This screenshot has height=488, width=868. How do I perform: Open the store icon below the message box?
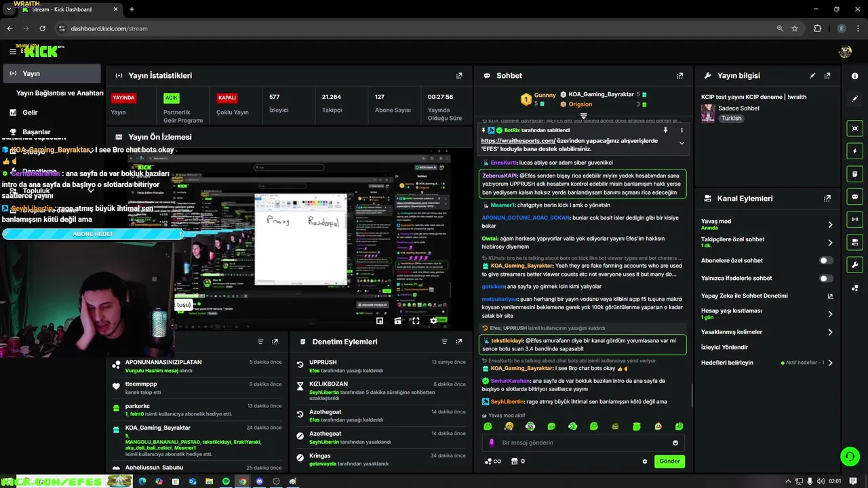pyautogui.click(x=513, y=462)
